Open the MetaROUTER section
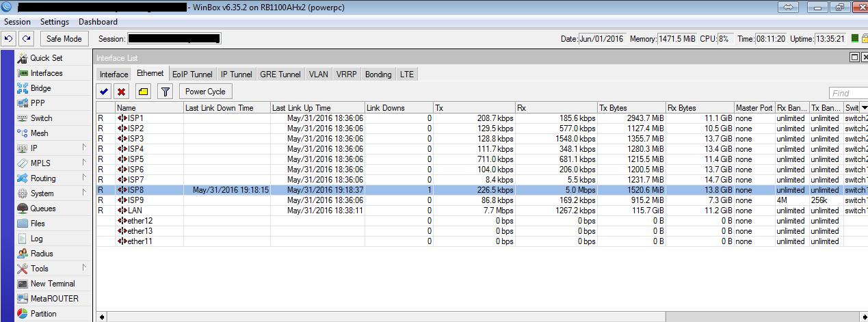Viewport: 868px width, 322px height. (54, 299)
